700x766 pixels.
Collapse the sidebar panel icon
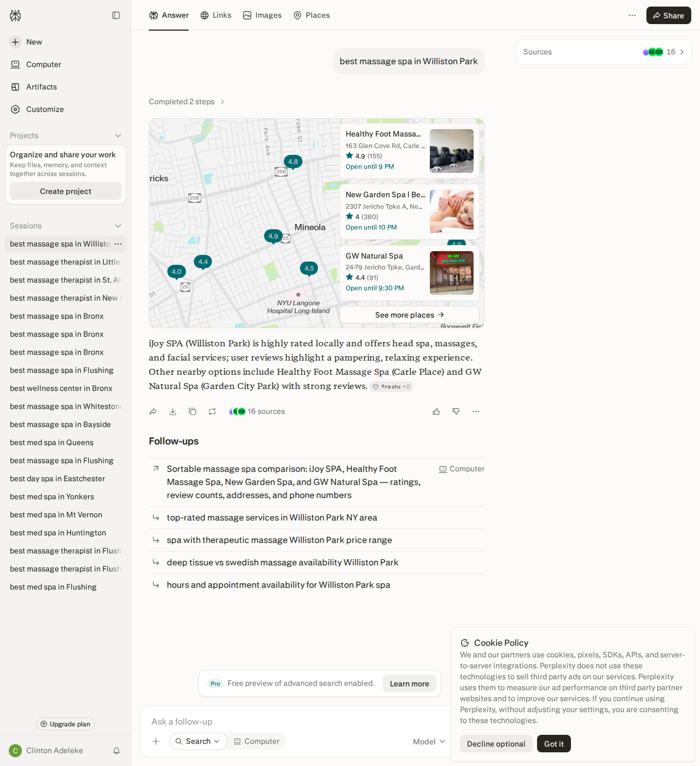coord(116,15)
